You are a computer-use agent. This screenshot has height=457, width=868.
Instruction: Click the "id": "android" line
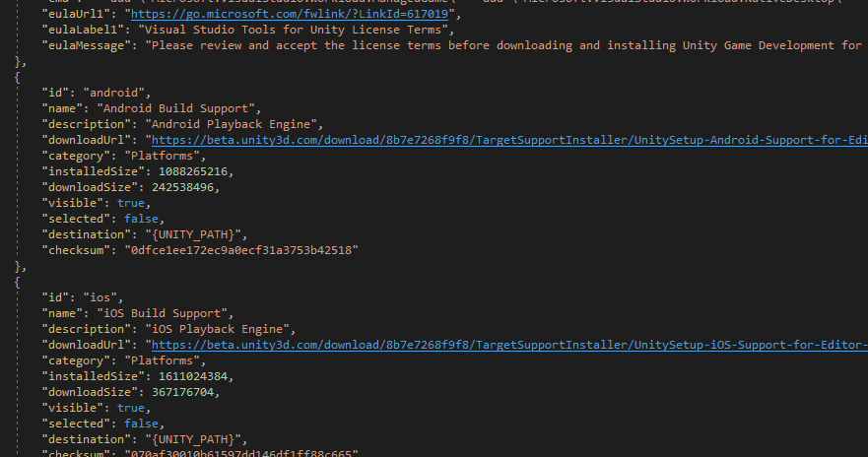(x=96, y=93)
